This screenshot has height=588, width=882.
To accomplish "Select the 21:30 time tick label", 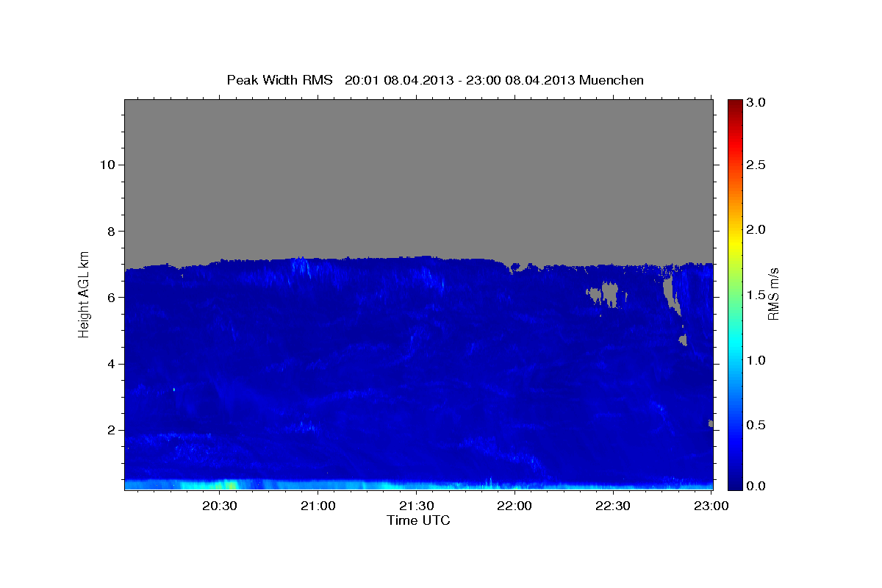I will (x=416, y=506).
